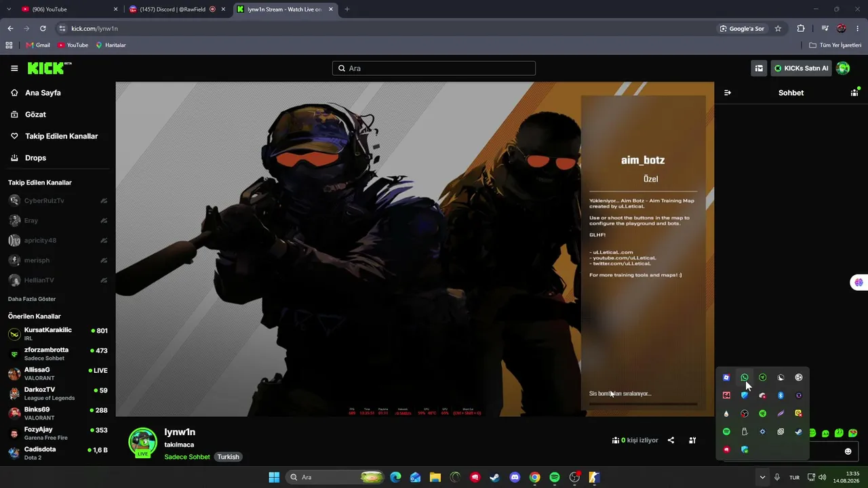
Task: Toggle the microphone icon in the taskbar
Action: click(777, 477)
